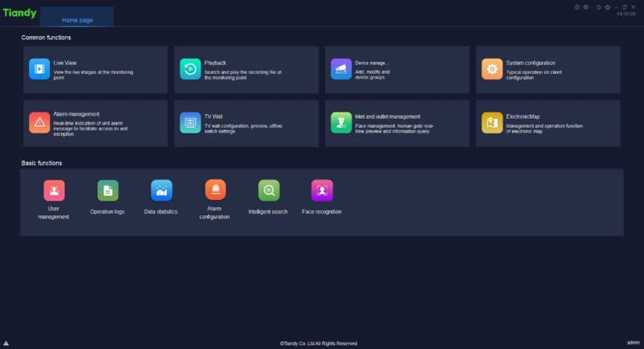Open Face recognition

[x=322, y=191]
